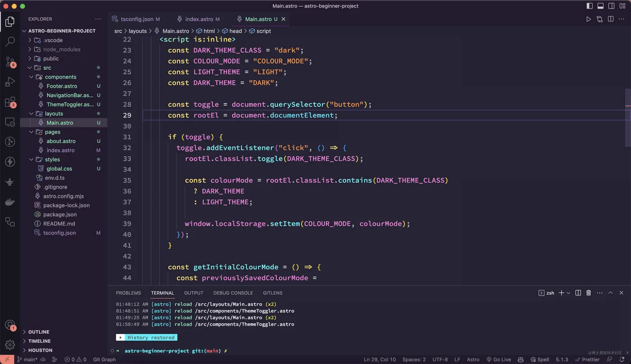The width and height of the screenshot is (631, 364).
Task: Open the GITLENS panel tab
Action: [x=273, y=293]
